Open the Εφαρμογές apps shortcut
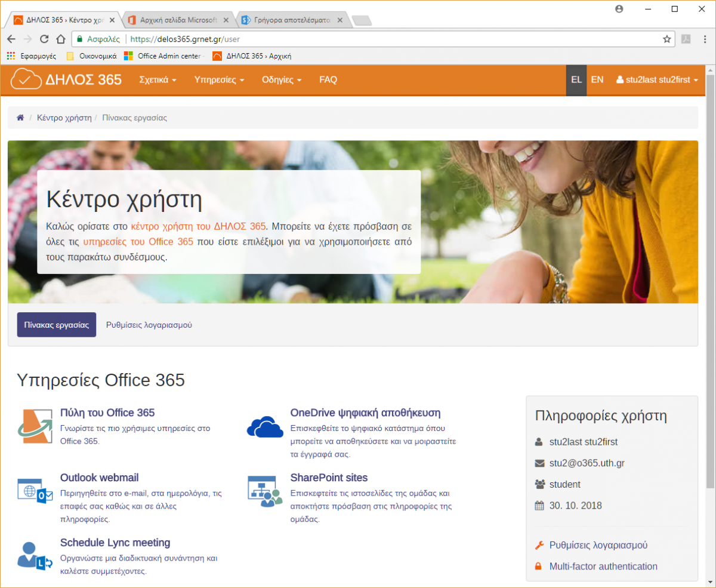This screenshot has width=716, height=588. click(31, 56)
